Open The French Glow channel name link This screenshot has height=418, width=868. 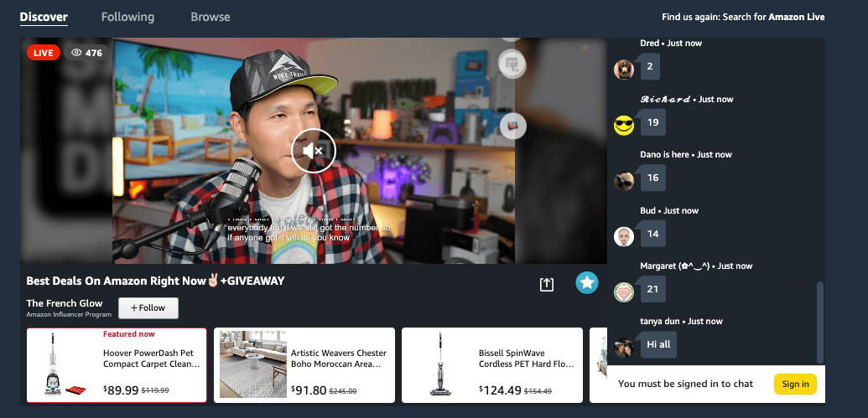(65, 303)
